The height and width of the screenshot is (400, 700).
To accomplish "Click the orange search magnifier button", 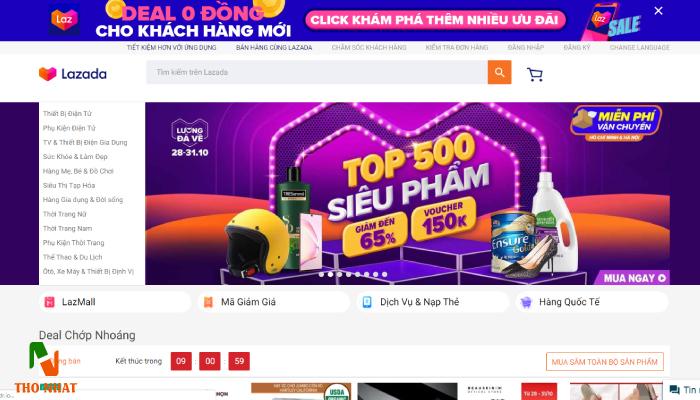I will pyautogui.click(x=499, y=72).
